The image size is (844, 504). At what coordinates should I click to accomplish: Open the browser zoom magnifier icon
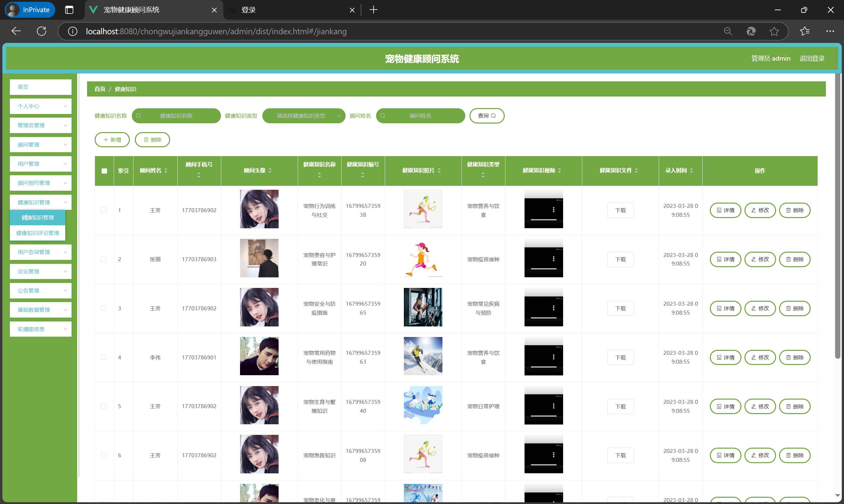coord(728,31)
